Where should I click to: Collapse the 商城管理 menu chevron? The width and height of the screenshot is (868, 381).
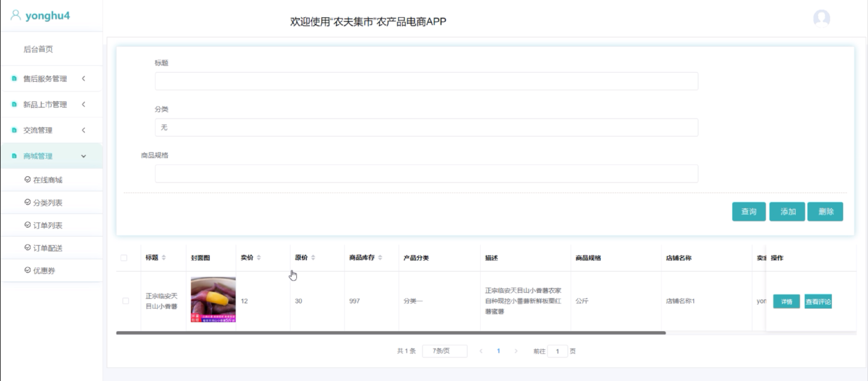pos(84,156)
